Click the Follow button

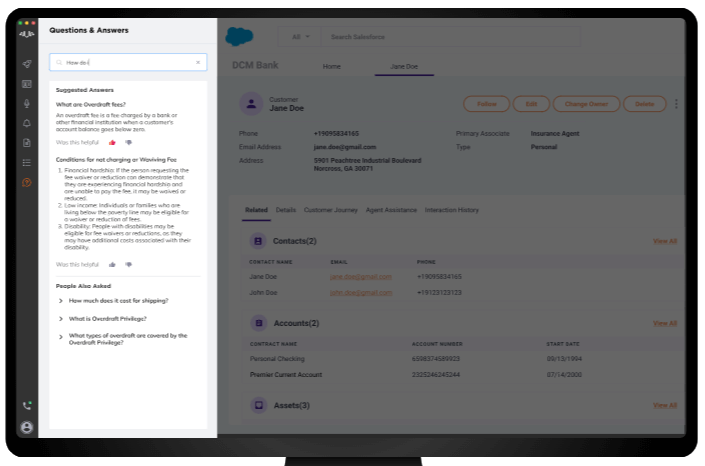point(486,104)
